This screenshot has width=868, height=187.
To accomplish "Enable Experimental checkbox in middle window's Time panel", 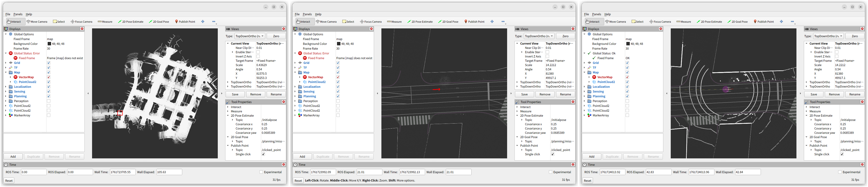I will (x=551, y=172).
